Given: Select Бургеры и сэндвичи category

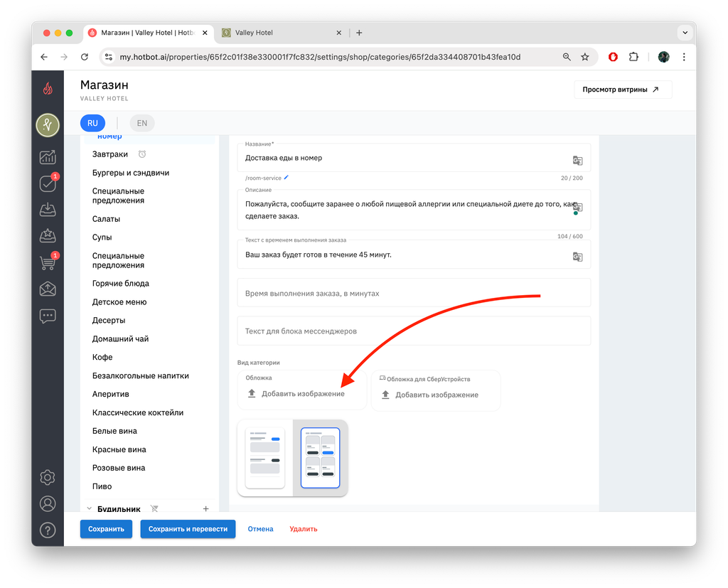Looking at the screenshot, I should pyautogui.click(x=131, y=173).
